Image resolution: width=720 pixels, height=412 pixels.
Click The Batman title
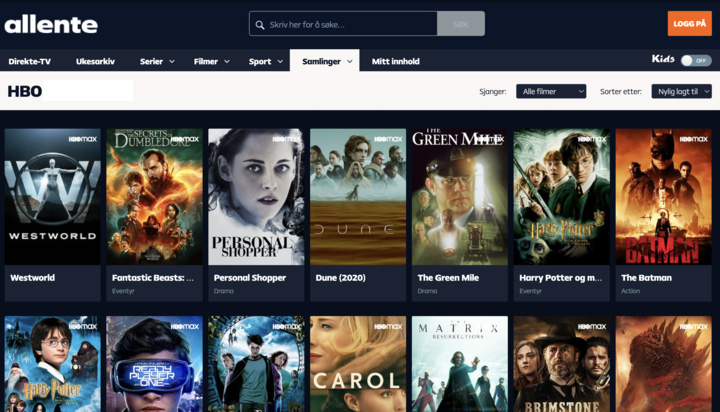coord(647,277)
